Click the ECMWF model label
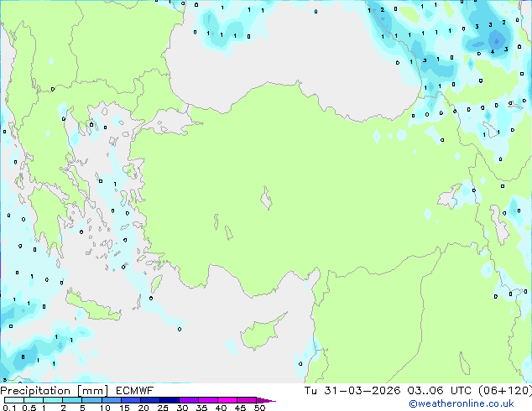 coord(135,391)
